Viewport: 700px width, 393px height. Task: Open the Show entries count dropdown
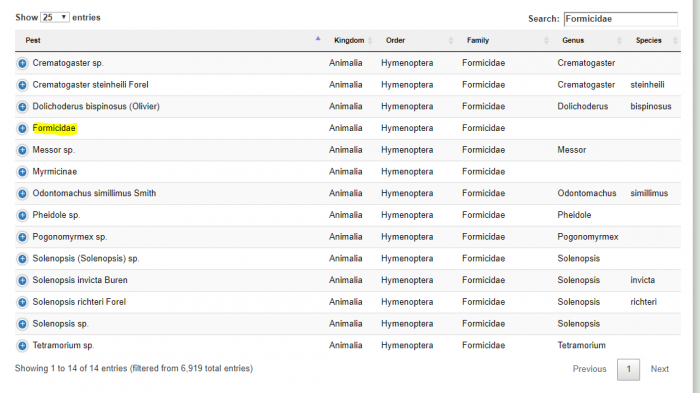[54, 17]
